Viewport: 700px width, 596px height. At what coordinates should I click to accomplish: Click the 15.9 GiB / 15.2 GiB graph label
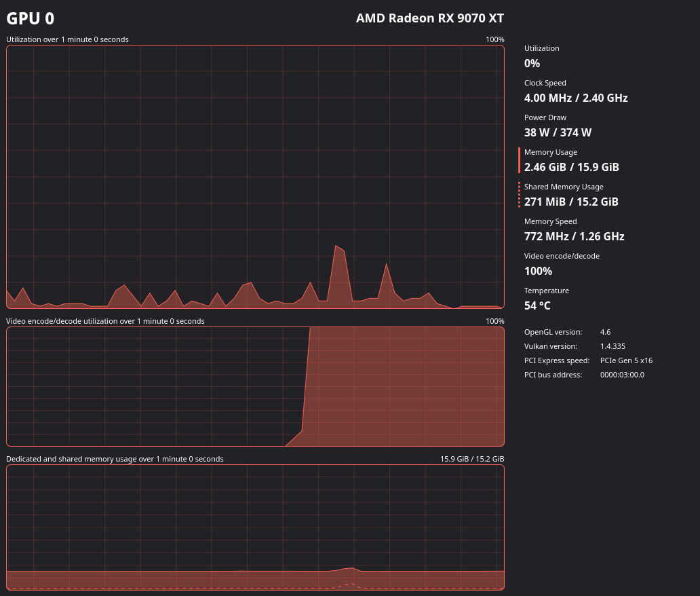point(472,459)
